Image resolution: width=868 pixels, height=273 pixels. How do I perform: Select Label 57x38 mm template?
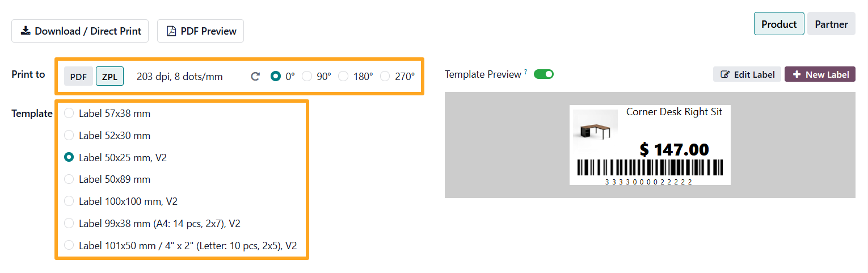pyautogui.click(x=69, y=114)
